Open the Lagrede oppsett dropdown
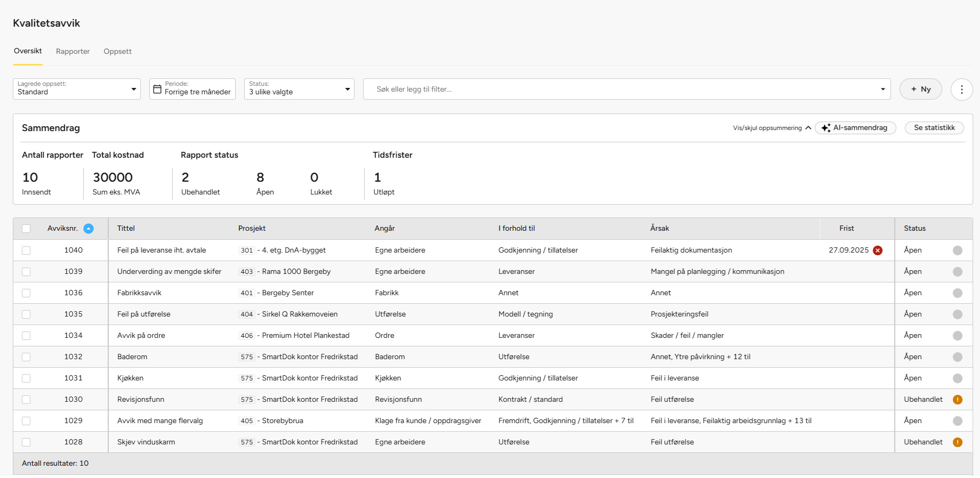The width and height of the screenshot is (980, 478). [77, 89]
